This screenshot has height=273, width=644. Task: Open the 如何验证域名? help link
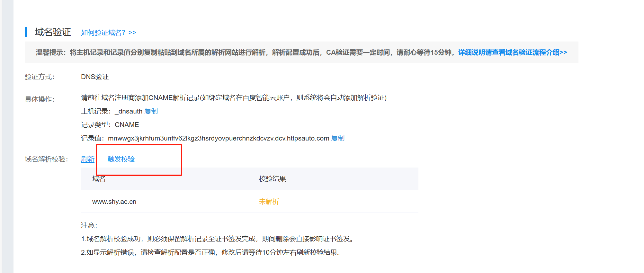pyautogui.click(x=108, y=32)
